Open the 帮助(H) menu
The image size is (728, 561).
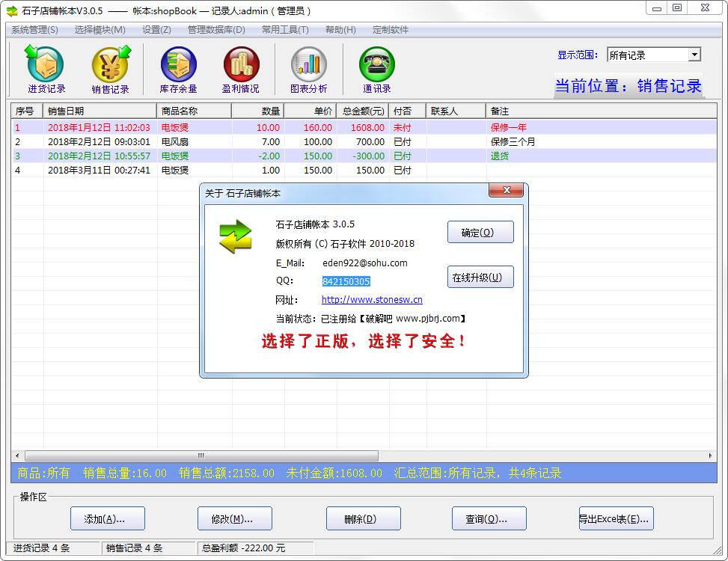pyautogui.click(x=340, y=30)
